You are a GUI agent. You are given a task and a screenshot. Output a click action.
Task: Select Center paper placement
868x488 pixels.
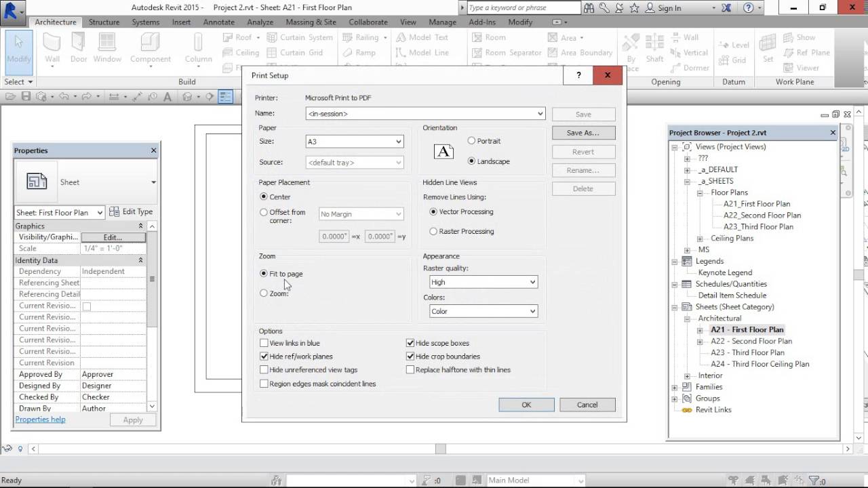264,197
